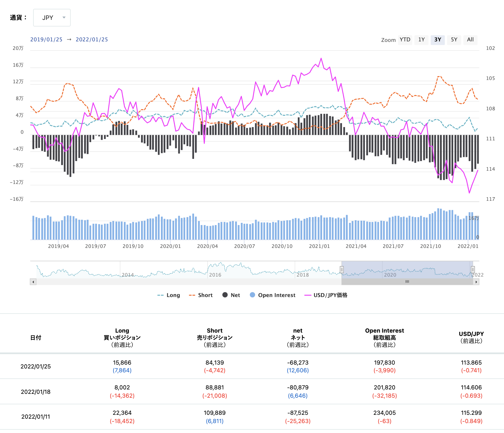Toggle Net series in legend

pos(231,295)
